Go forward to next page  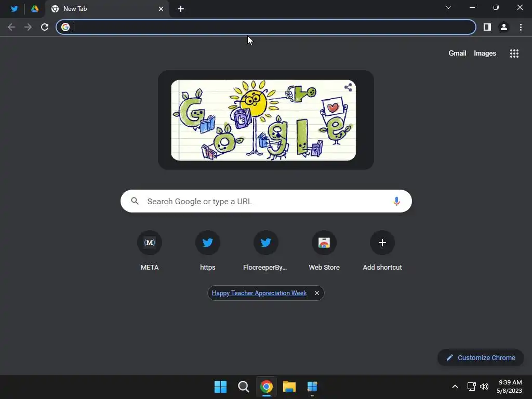tap(28, 27)
